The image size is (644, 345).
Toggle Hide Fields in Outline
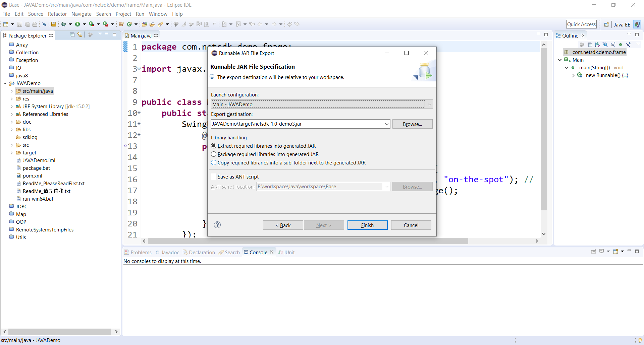pos(605,45)
